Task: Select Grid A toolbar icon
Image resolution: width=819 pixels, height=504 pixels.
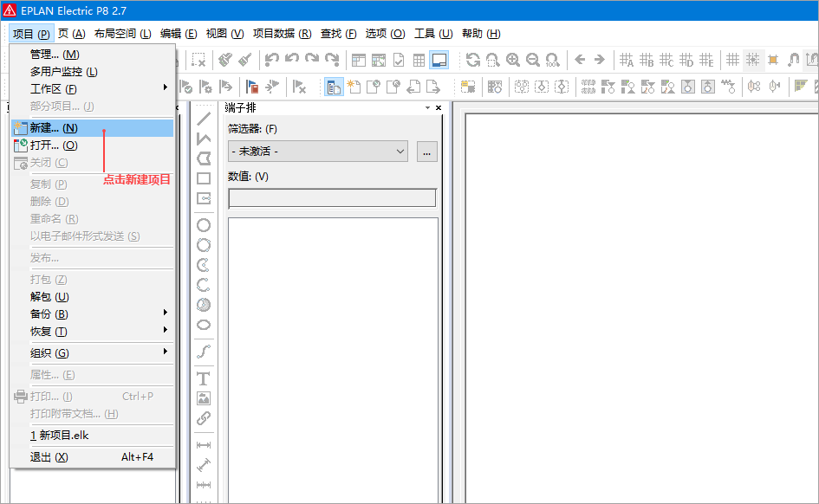Action: point(627,60)
